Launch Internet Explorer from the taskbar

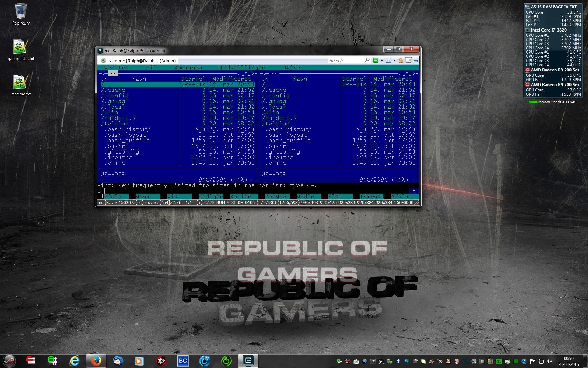pyautogui.click(x=74, y=361)
